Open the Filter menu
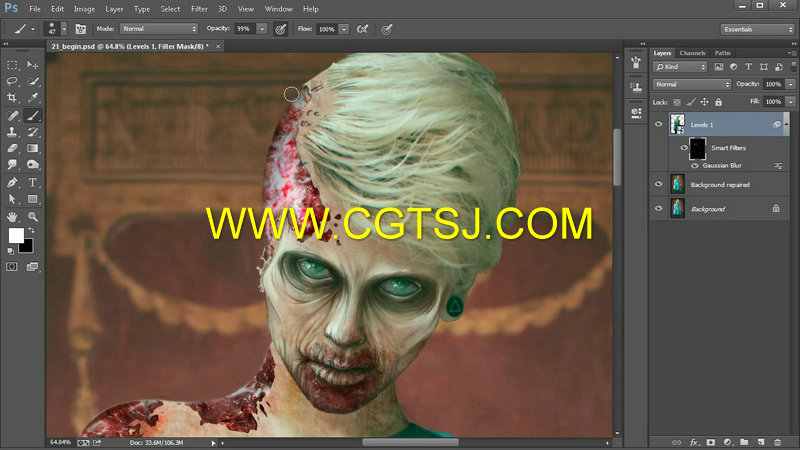The image size is (800, 450). 199,9
